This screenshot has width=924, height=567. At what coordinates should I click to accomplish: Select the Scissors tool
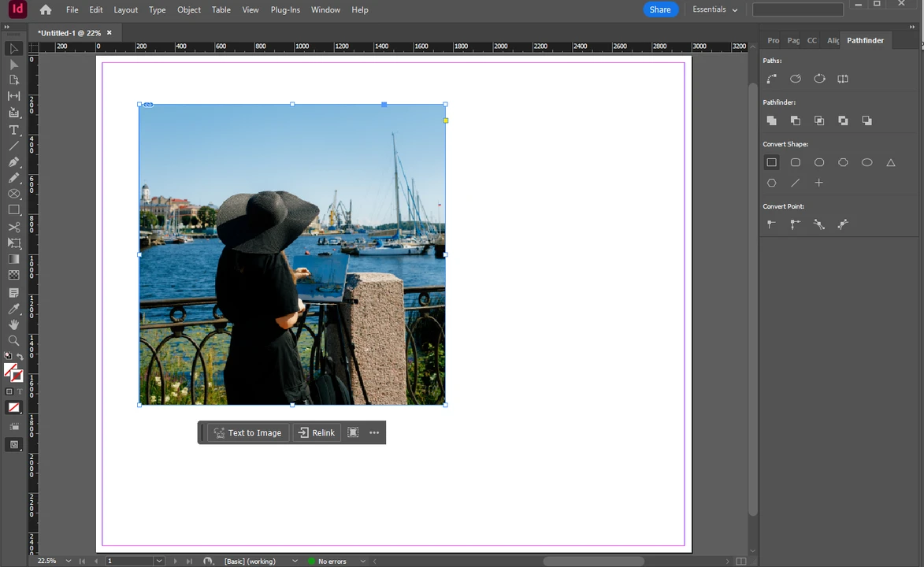point(13,227)
